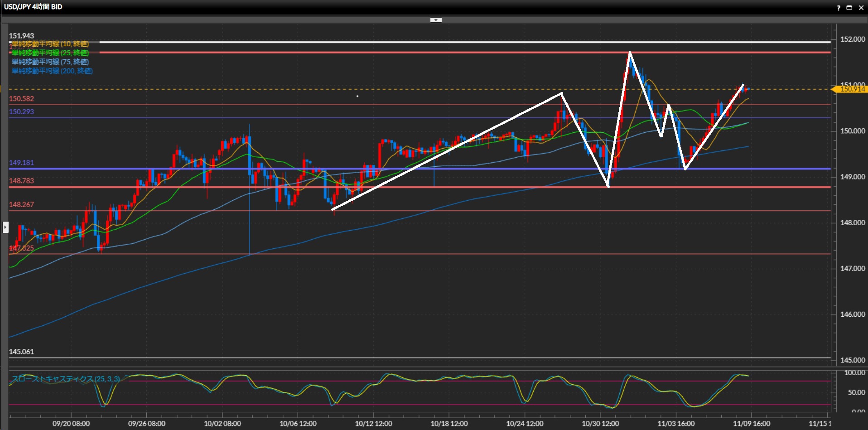Screen dimensions: 868x430
Task: Select the 単純移動平均線 (10, 終値) indicator label
Action: 50,44
